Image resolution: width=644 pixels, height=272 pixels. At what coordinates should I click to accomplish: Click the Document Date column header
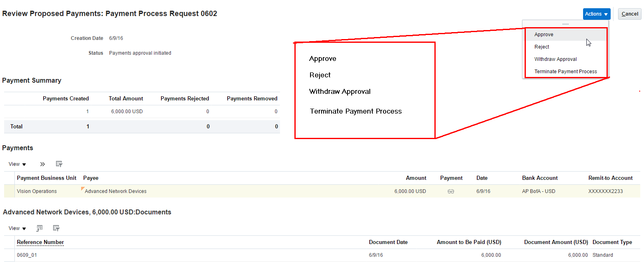tap(388, 242)
